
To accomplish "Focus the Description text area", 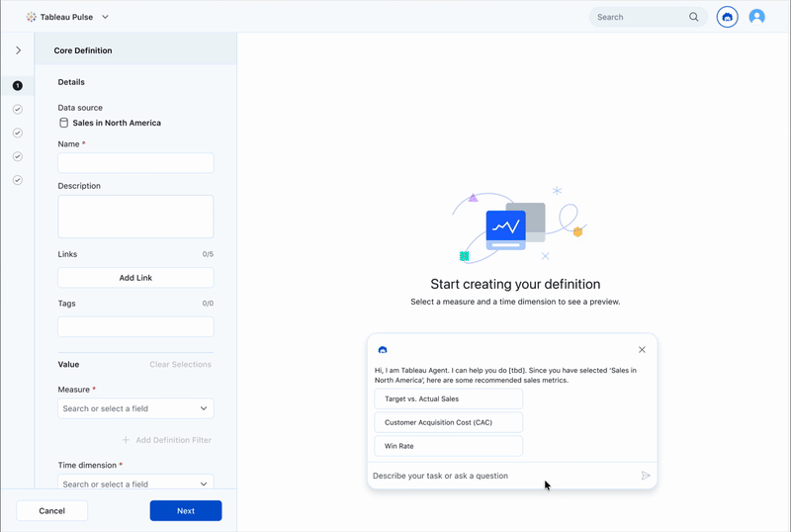I will 135,217.
